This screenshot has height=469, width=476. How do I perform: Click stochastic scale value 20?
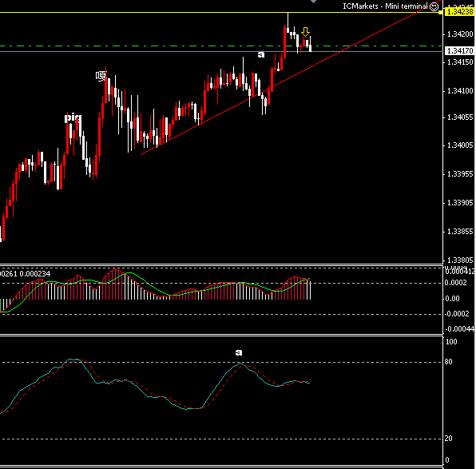tap(449, 439)
